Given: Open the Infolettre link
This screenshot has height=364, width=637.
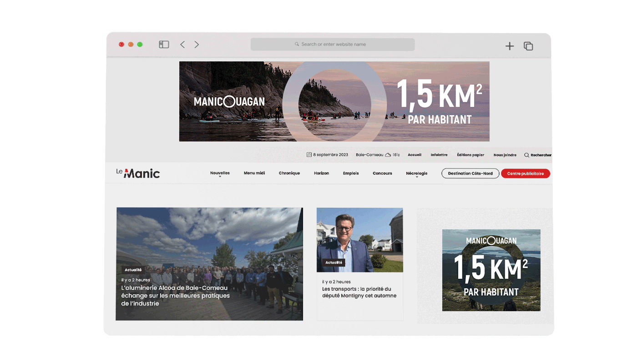Looking at the screenshot, I should [439, 155].
